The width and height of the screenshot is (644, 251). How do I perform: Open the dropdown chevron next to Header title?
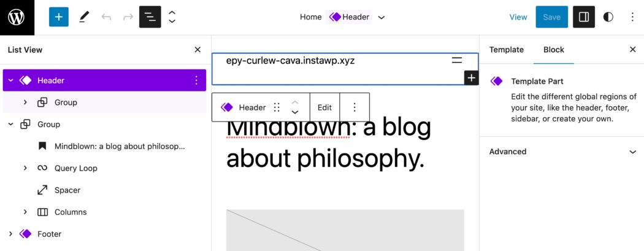tap(381, 17)
